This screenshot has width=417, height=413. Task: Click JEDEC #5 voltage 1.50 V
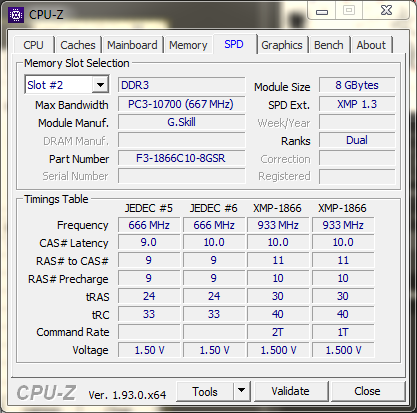point(149,350)
